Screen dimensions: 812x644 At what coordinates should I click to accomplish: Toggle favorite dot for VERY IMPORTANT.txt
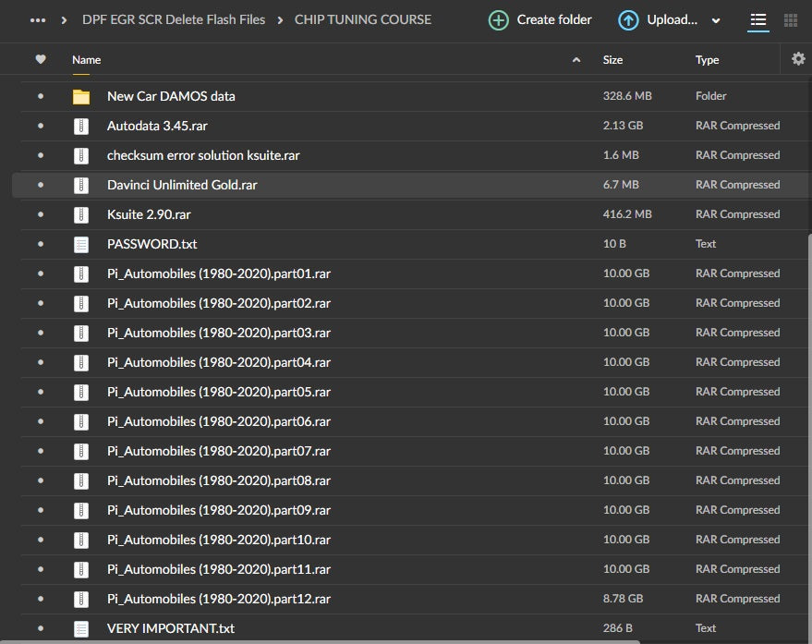[41, 628]
